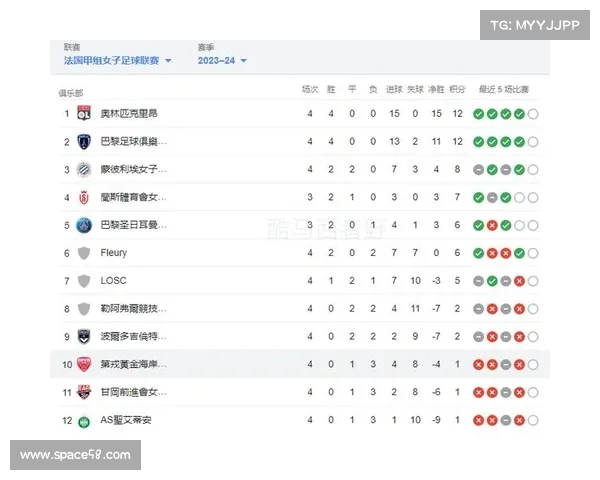Open the Fleury team name link
This screenshot has height=480, width=600.
pos(114,253)
